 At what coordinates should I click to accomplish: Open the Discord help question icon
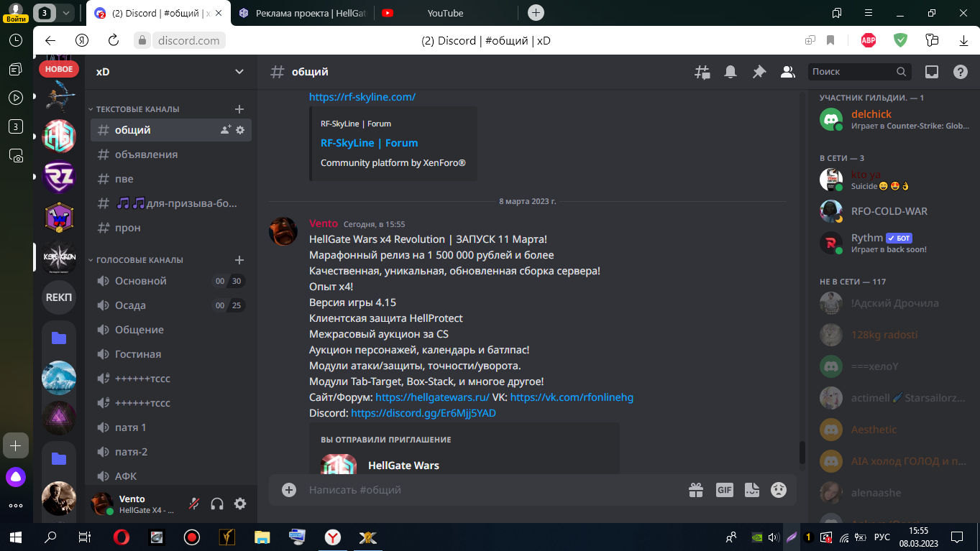(961, 72)
